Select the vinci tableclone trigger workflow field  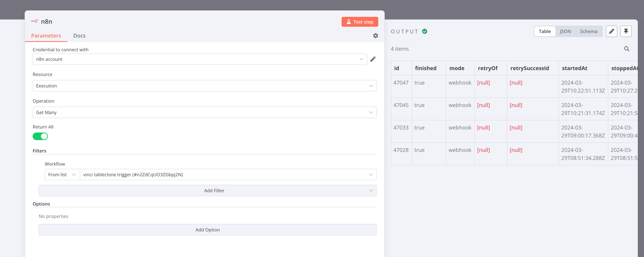click(x=228, y=174)
